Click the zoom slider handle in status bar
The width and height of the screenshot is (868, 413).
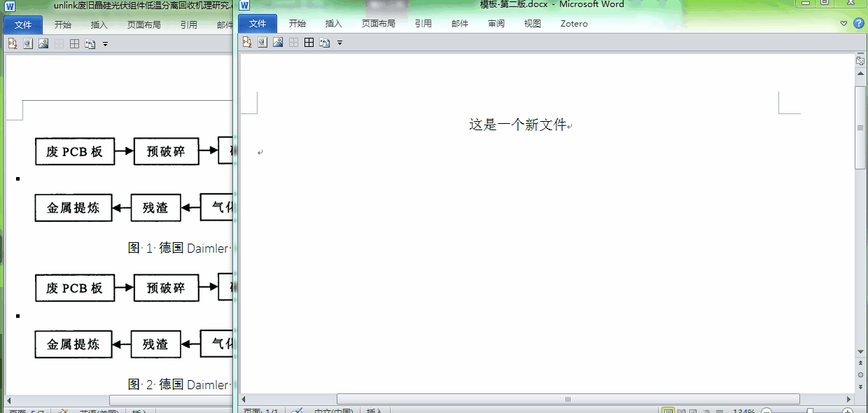809,411
